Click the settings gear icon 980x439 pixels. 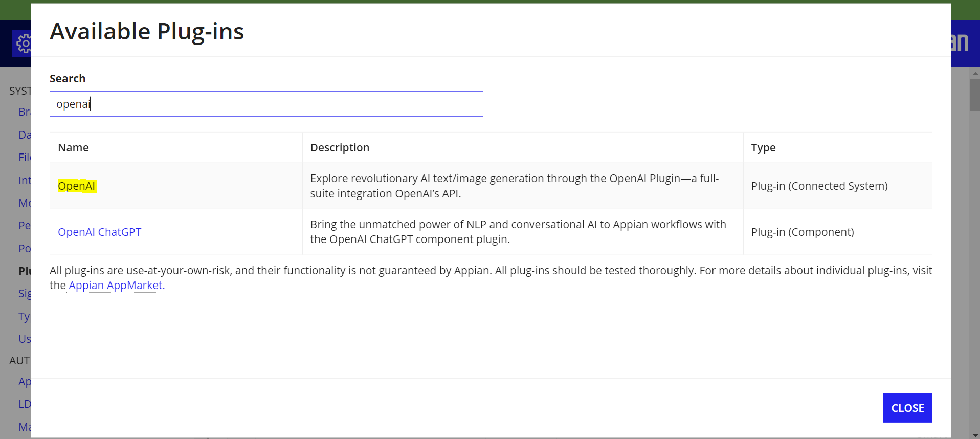[24, 43]
